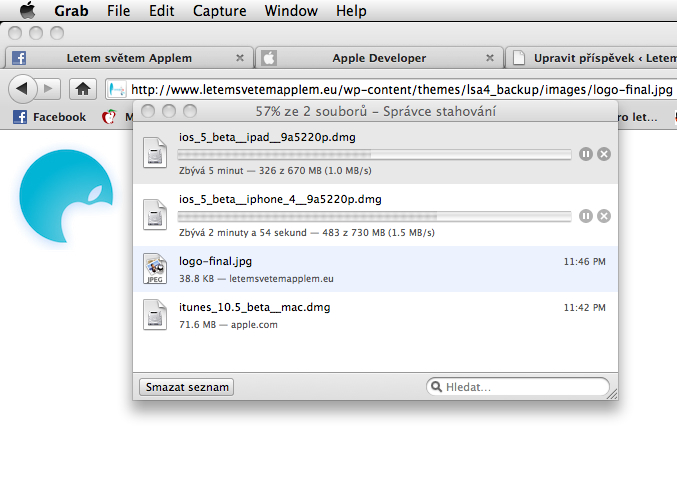Click the page icon on Upravit příspěvek tab
The height and width of the screenshot is (488, 677).
tap(519, 58)
